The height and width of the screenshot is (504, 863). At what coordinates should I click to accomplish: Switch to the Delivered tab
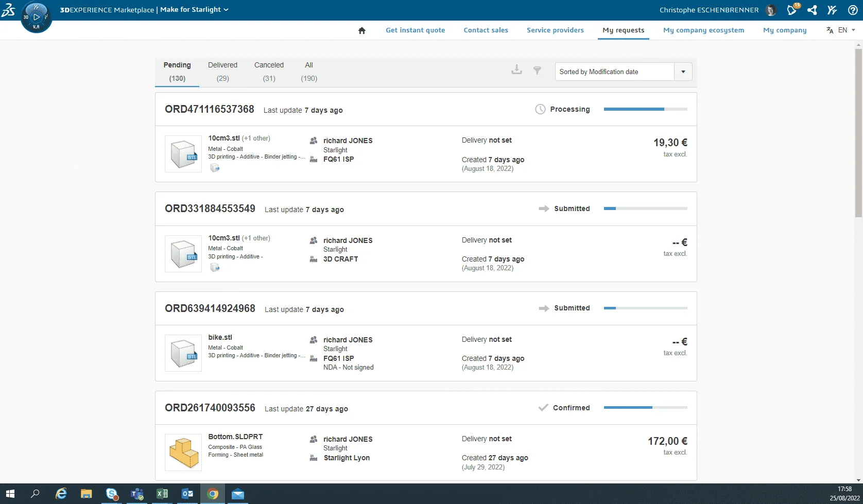pos(222,71)
